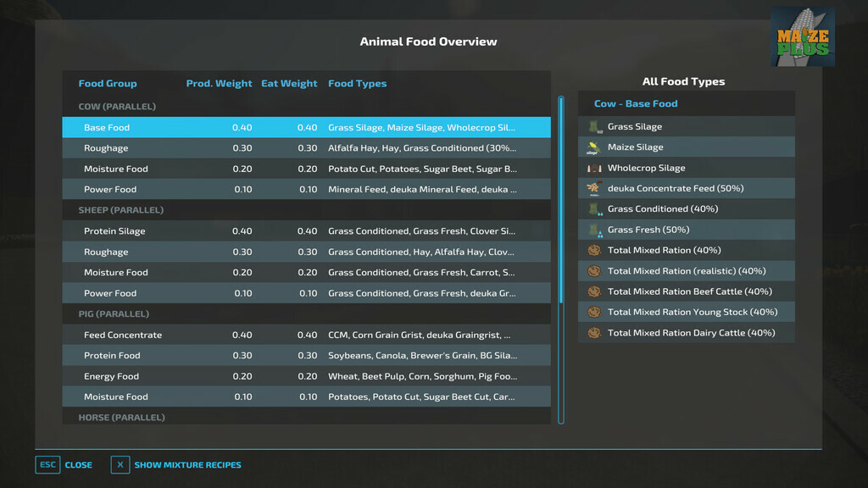This screenshot has width=868, height=488.
Task: Select the Total Mixed Ration Dairy Cattle icon
Action: [x=592, y=332]
